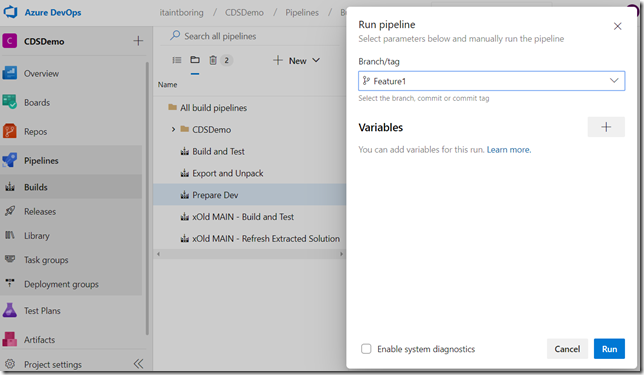Open the Overview menu item

click(x=41, y=74)
